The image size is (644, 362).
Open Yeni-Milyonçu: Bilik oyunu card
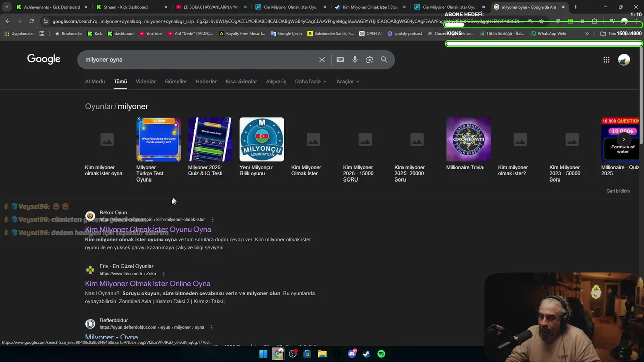pos(262,147)
